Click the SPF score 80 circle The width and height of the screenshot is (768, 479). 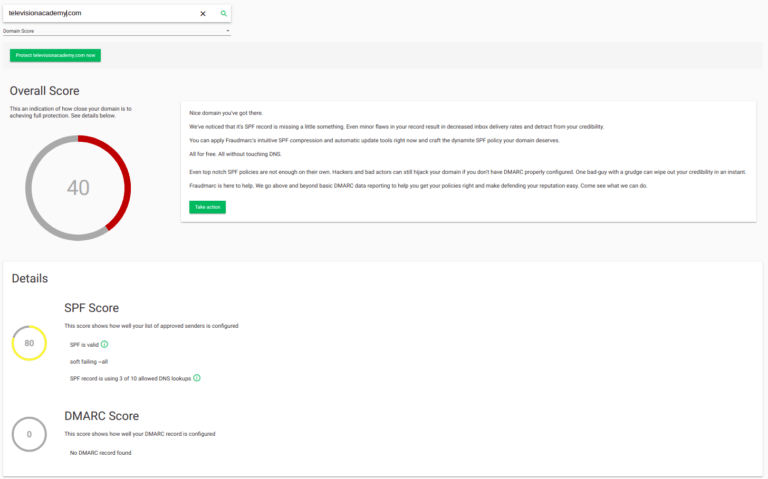tap(29, 343)
